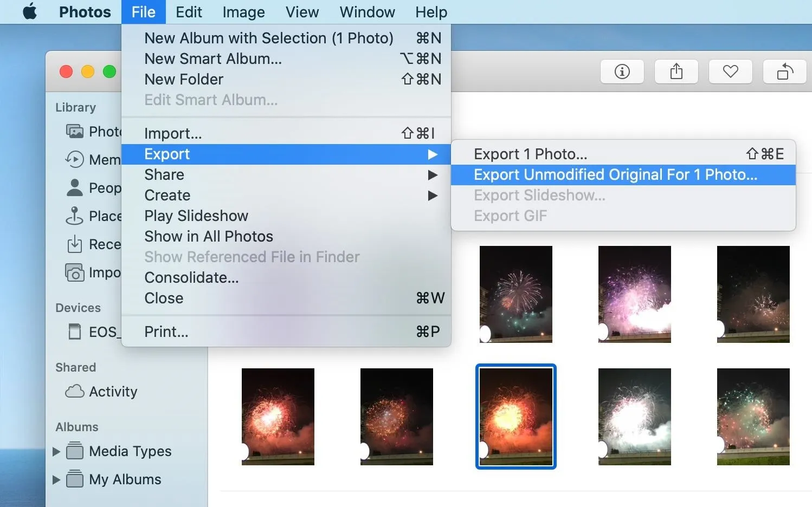Choose Show in All Photos
The image size is (812, 507).
point(286,236)
